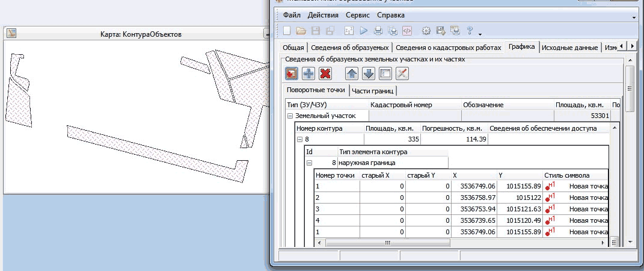Viewport: 644px width, 271px height.
Task: Move item up with the up arrow
Action: click(352, 73)
